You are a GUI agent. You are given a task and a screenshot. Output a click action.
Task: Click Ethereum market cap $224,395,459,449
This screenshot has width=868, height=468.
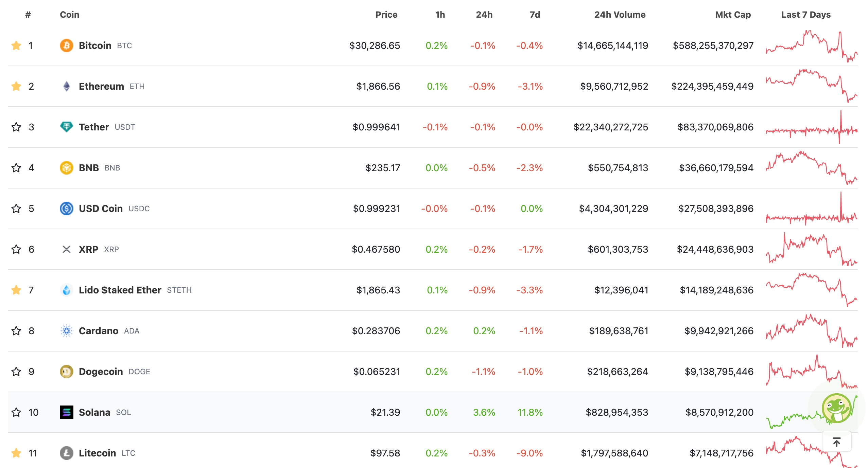coord(712,86)
